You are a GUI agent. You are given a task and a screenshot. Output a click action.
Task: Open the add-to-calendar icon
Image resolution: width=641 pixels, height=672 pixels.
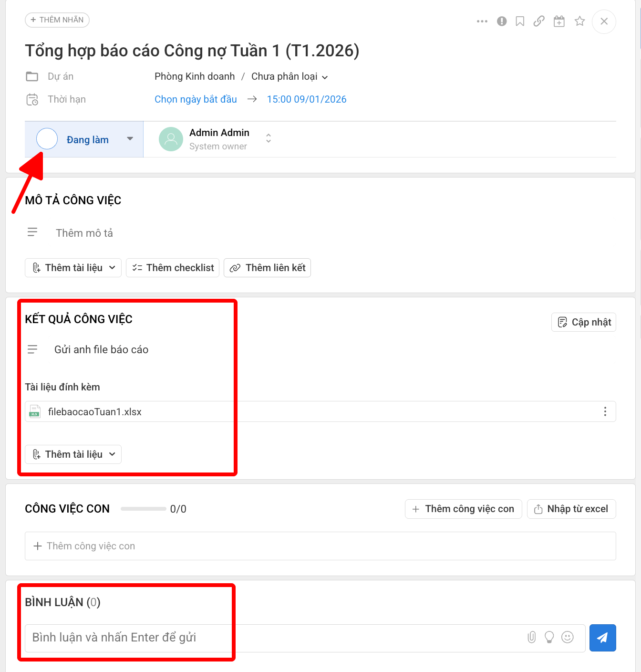coord(558,21)
